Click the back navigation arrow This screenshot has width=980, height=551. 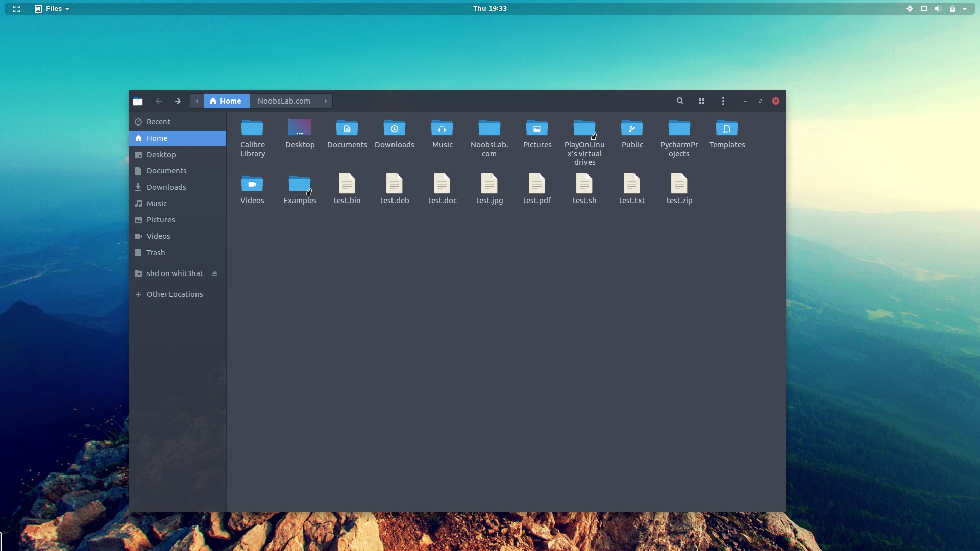pos(159,101)
